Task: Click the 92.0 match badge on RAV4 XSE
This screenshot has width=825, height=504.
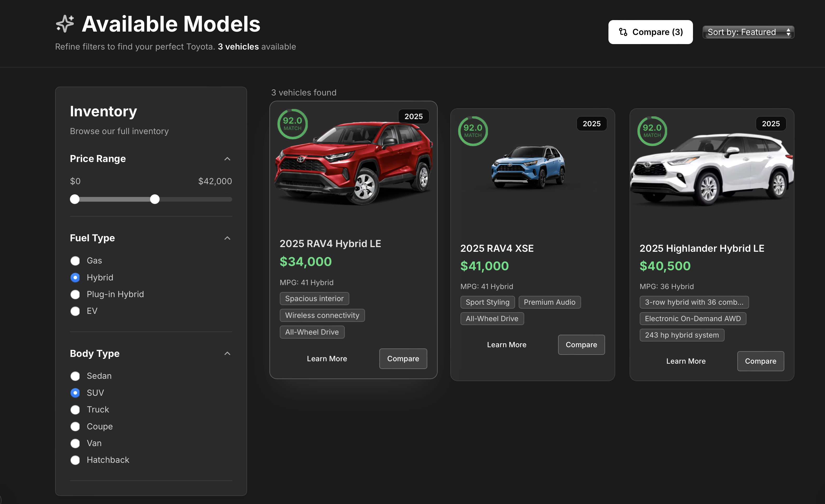Action: 473,131
